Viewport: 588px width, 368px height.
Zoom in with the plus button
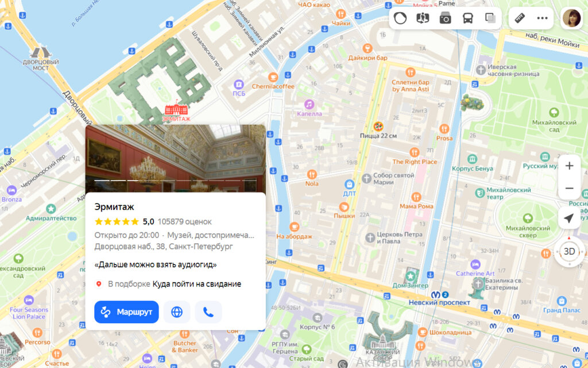[x=569, y=166]
